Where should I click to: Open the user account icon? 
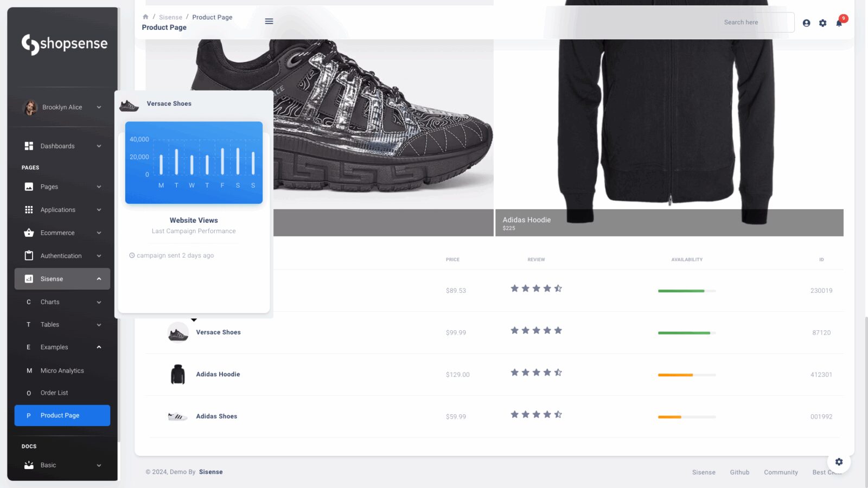click(x=806, y=23)
